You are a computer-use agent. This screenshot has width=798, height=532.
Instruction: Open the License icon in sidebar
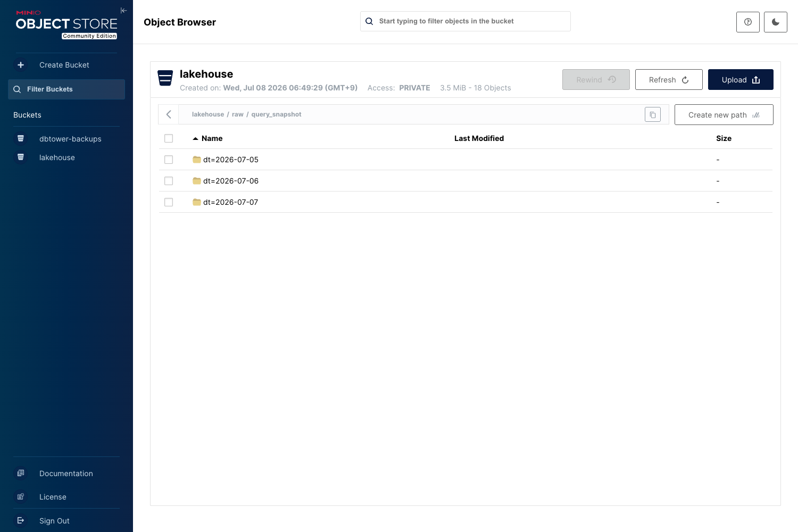coord(21,496)
